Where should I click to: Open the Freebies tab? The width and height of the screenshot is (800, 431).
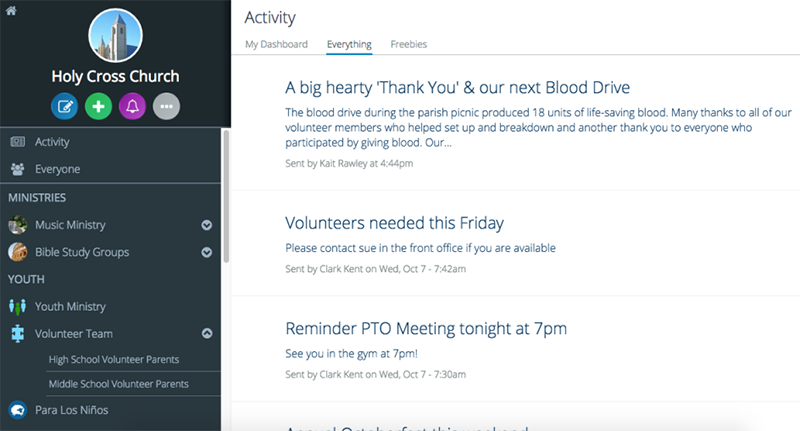pos(408,44)
